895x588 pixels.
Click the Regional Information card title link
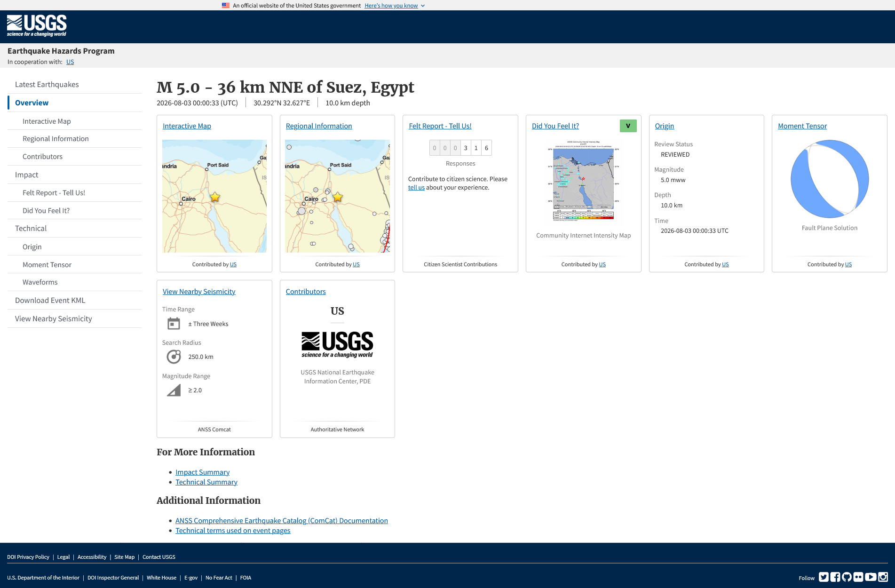tap(319, 126)
